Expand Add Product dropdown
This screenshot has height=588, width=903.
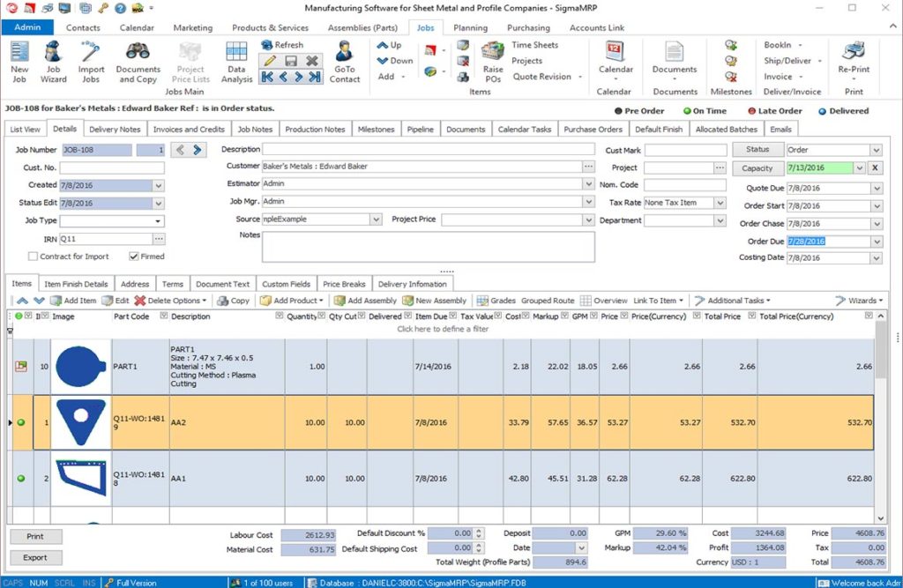pos(321,301)
